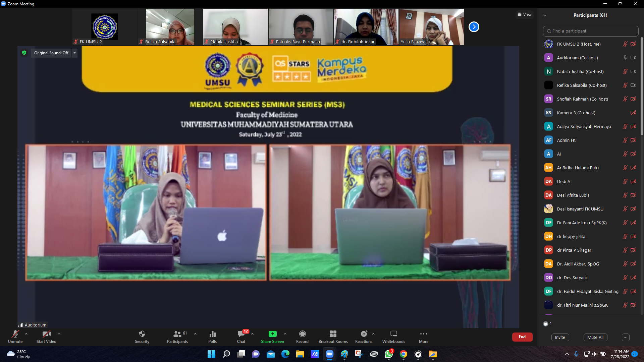Show next video thumbnails with blue arrow

coord(474,27)
